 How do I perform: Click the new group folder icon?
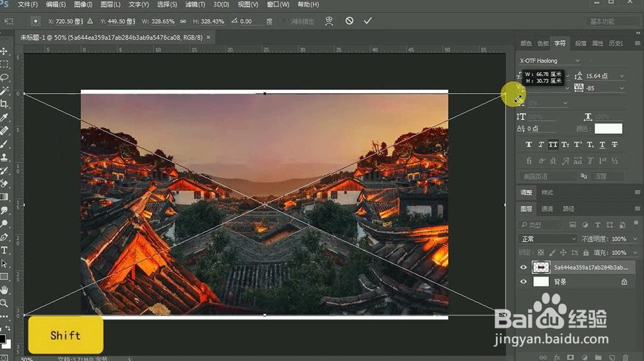[598, 357]
